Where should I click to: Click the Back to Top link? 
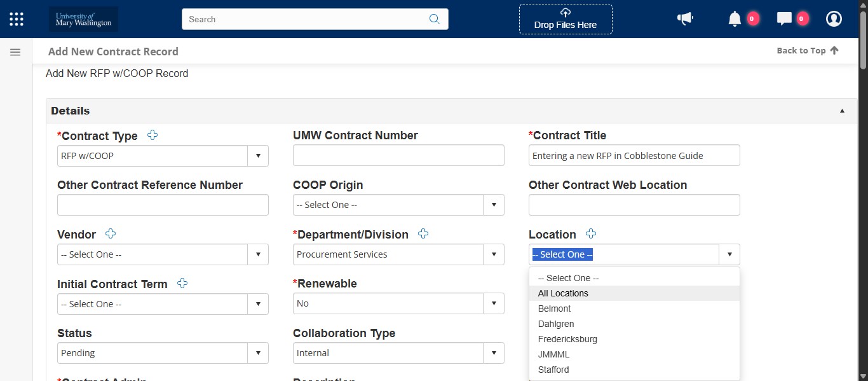807,50
